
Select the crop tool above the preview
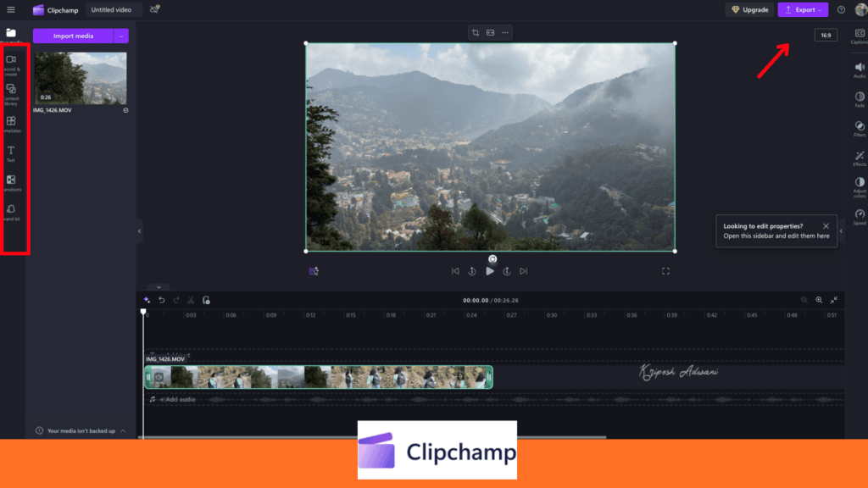[476, 32]
